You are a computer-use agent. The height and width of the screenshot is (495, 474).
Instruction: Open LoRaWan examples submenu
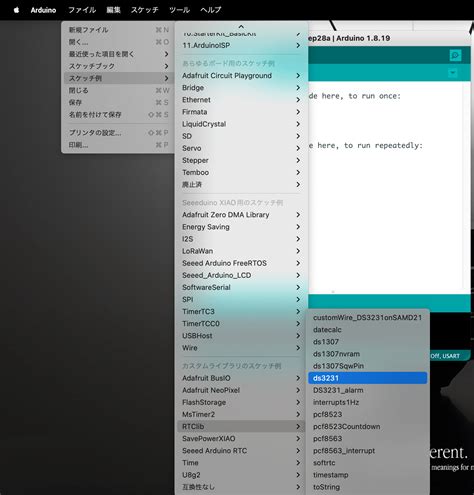tap(241, 251)
